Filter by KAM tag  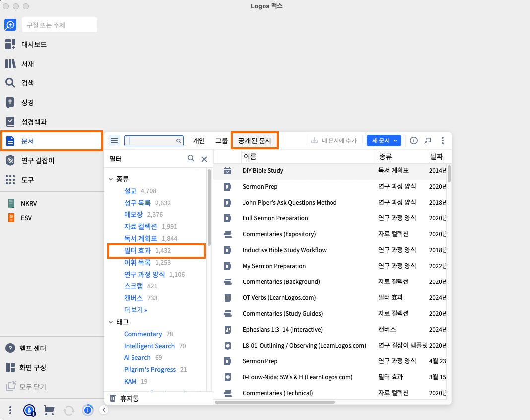click(x=130, y=381)
